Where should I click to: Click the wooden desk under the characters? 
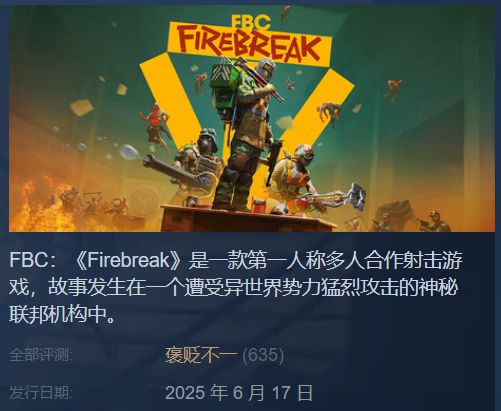coord(247,219)
